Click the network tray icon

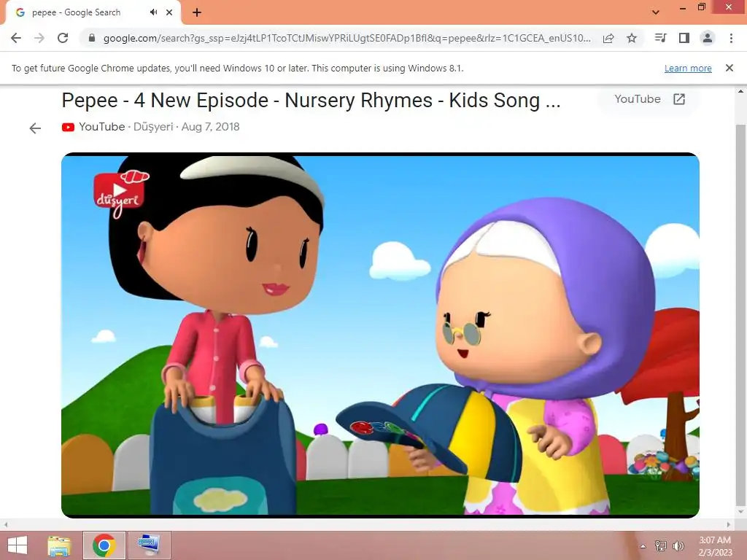coord(661,545)
